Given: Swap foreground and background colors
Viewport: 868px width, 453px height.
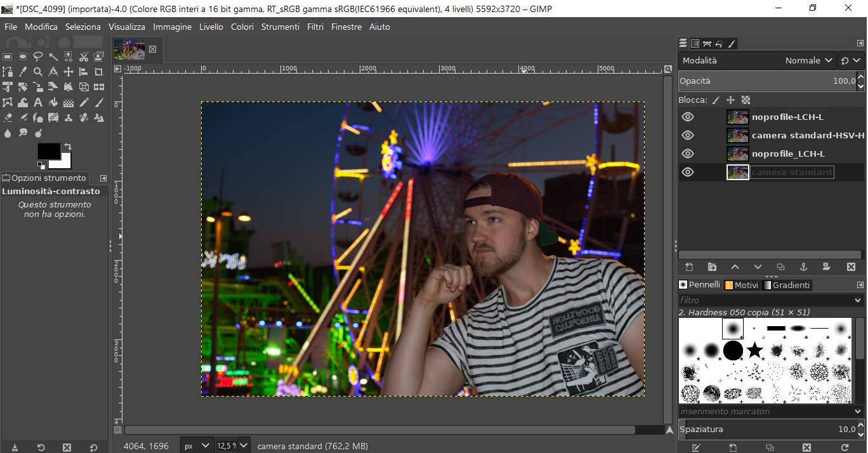Looking at the screenshot, I should pyautogui.click(x=68, y=147).
